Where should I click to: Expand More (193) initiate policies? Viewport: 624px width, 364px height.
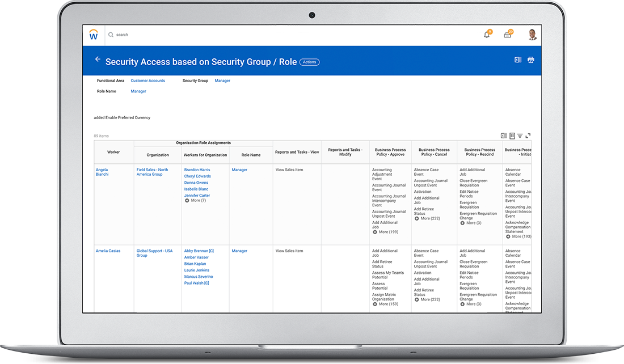(x=518, y=236)
